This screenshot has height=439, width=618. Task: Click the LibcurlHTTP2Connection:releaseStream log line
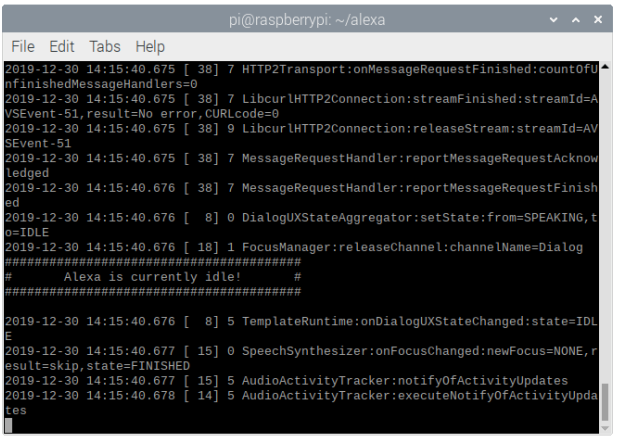302,136
